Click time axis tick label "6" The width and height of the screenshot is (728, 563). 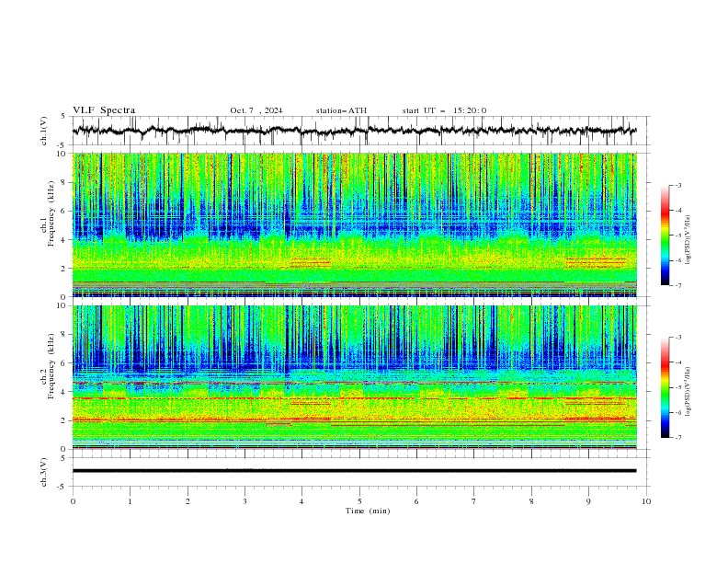coord(416,501)
